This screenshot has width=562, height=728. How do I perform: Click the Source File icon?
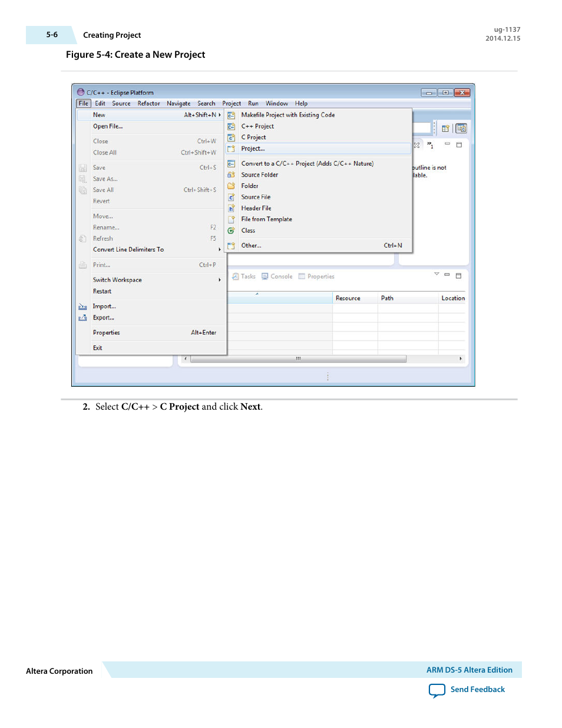click(x=232, y=197)
